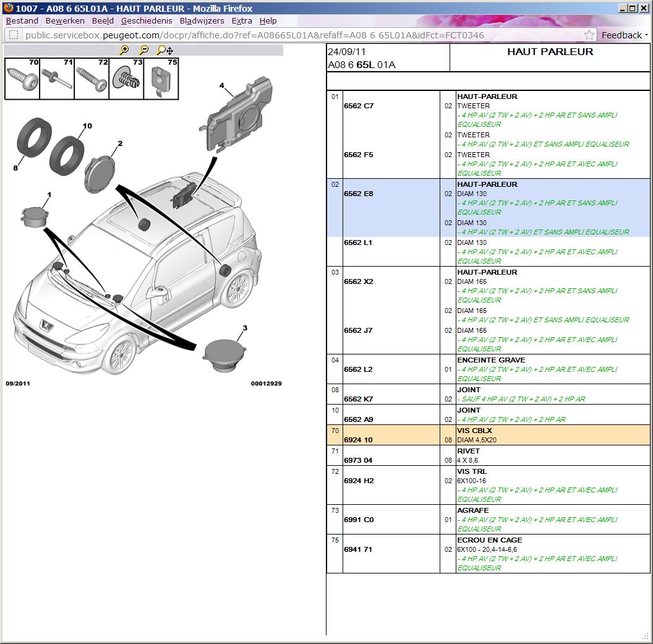653x644 pixels.
Task: Open the Bladwijzers menu
Action: 202,21
